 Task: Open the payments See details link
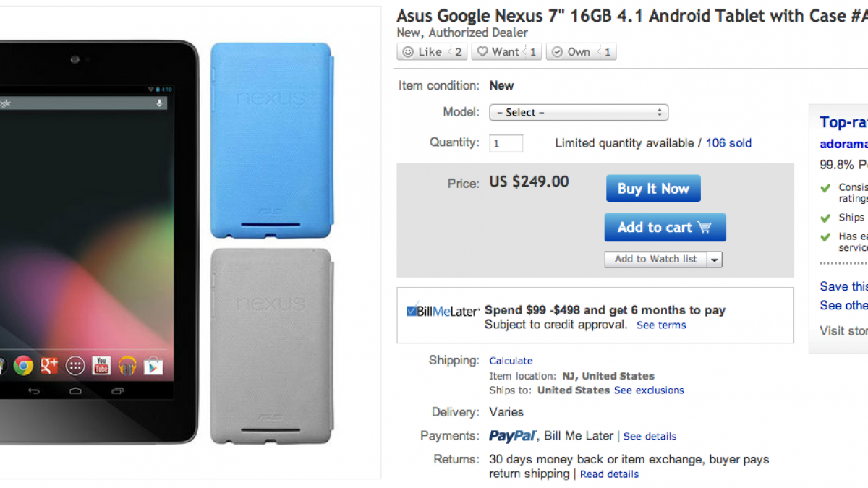650,437
